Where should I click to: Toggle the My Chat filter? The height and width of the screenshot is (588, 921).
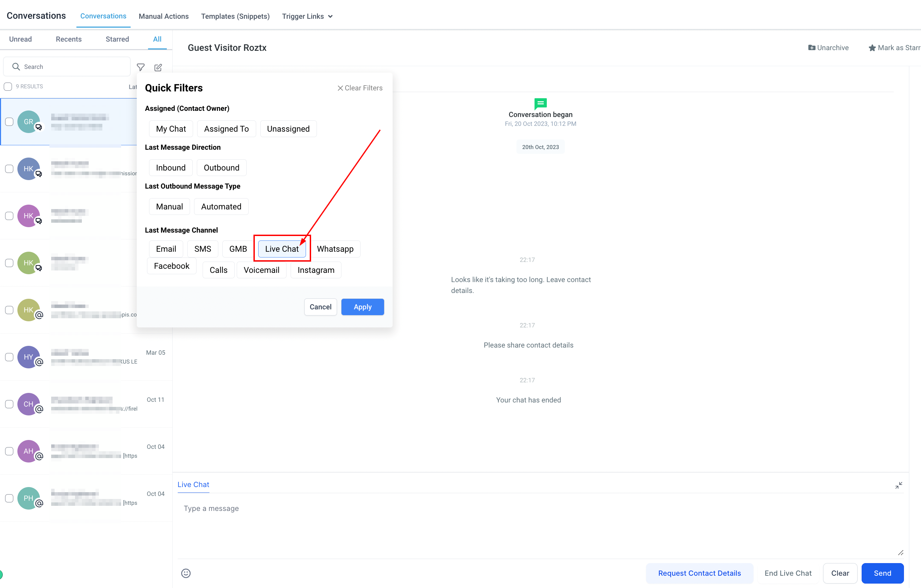pos(171,129)
